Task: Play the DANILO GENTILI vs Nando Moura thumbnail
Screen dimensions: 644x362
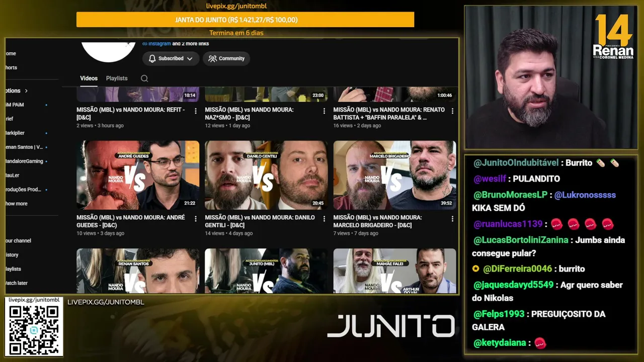Action: [266, 175]
